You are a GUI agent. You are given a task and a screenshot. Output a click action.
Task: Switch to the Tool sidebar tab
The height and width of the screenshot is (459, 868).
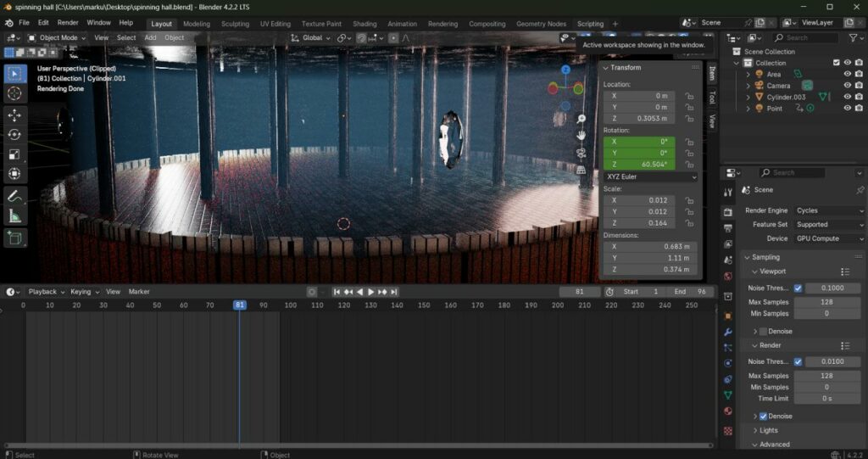[x=712, y=98]
